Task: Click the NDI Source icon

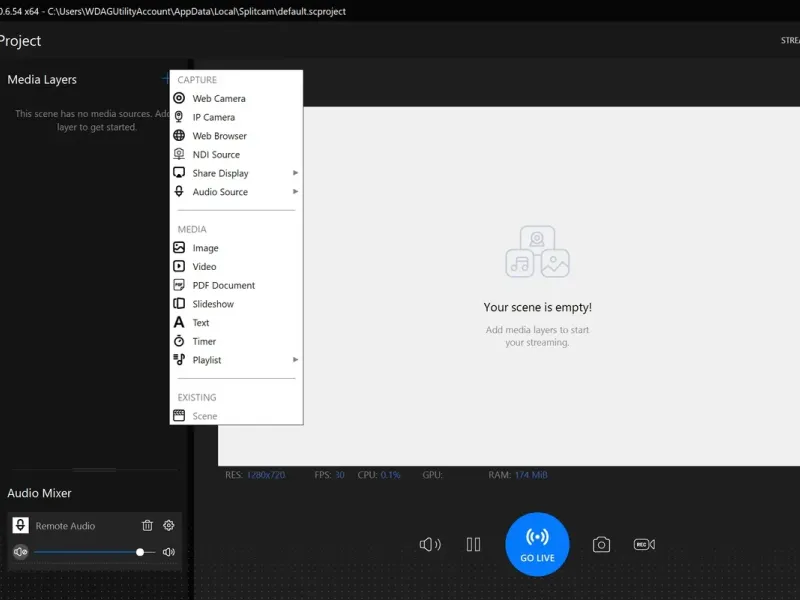Action: [x=179, y=154]
